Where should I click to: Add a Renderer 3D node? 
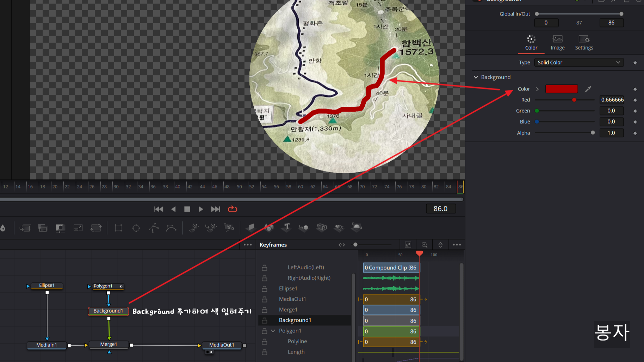coord(357,227)
